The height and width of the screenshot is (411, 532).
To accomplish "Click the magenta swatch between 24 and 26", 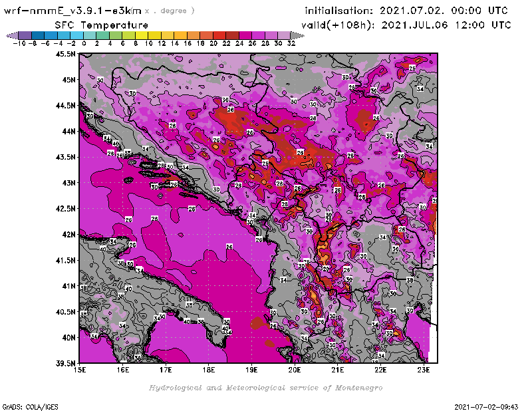I will pos(245,35).
